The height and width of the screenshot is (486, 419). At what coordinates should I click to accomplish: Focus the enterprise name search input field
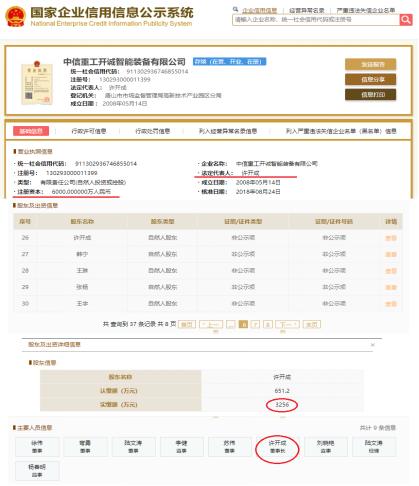tap(316, 20)
